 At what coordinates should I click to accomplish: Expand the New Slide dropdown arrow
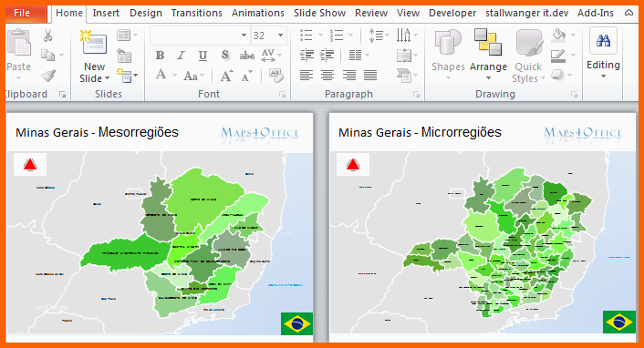(x=108, y=78)
